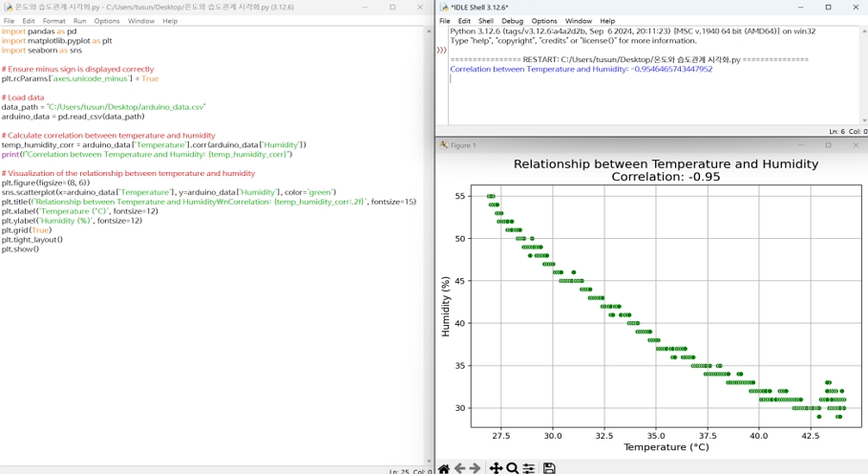Open the Window menu in the editor window
The height and width of the screenshot is (474, 868).
[x=141, y=21]
